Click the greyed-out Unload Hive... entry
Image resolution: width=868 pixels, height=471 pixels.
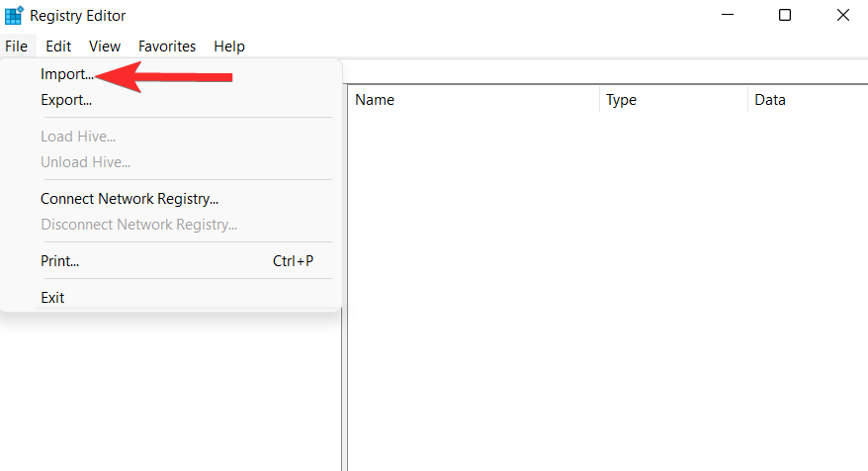(85, 162)
